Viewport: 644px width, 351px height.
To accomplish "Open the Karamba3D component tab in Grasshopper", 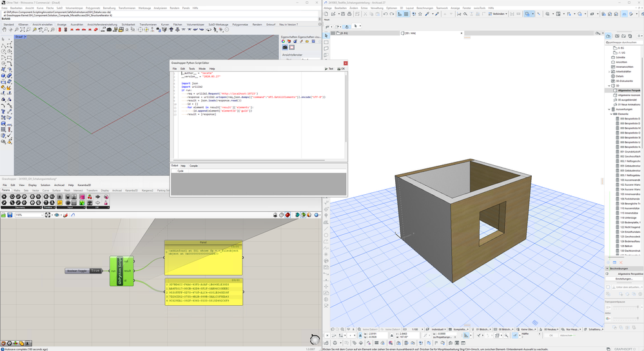I will tap(132, 190).
